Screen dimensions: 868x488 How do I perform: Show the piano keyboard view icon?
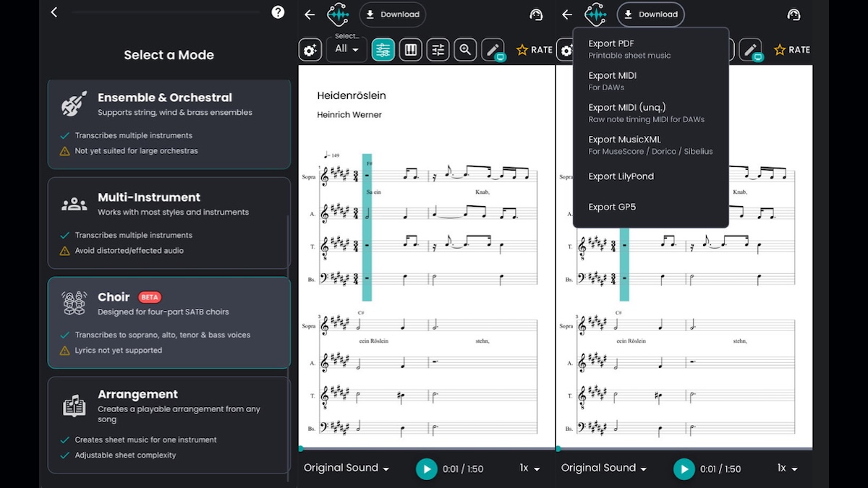coord(411,50)
